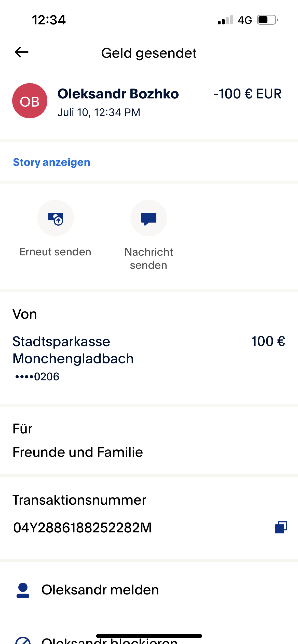Screen dimensions: 298x644
Task: Open the Stadtsparkasse Monchengladbach funding source
Action: (x=73, y=350)
